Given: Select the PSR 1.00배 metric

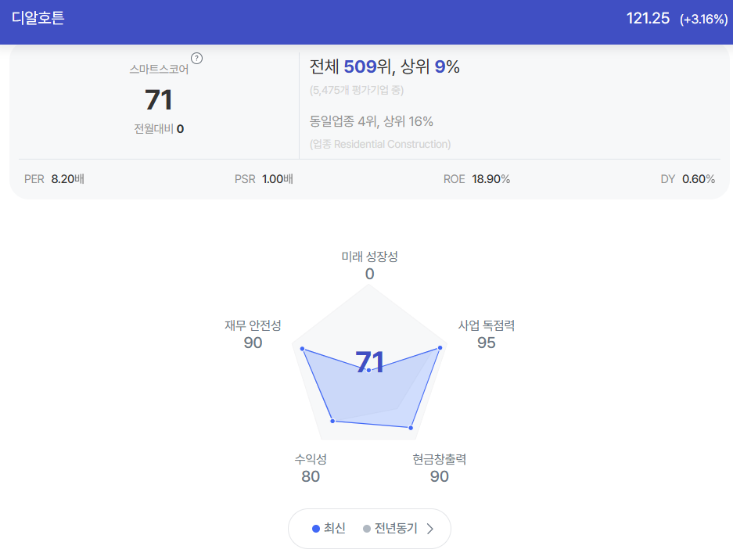Looking at the screenshot, I should point(264,179).
